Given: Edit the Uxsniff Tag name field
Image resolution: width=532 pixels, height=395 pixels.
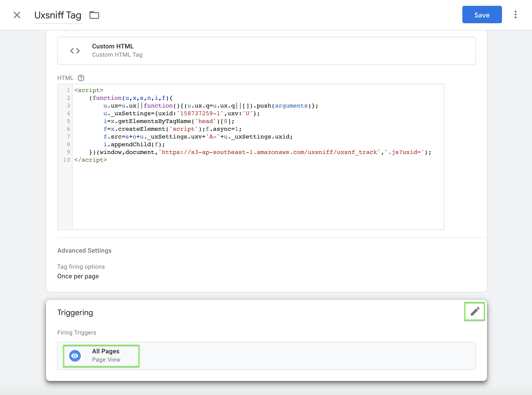Looking at the screenshot, I should click(x=58, y=15).
